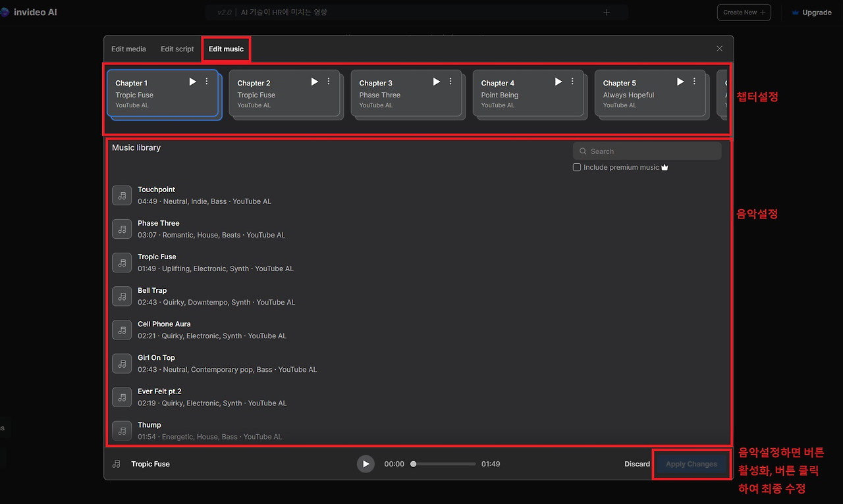Play the Chapter 3 Phase Three preview

(436, 82)
